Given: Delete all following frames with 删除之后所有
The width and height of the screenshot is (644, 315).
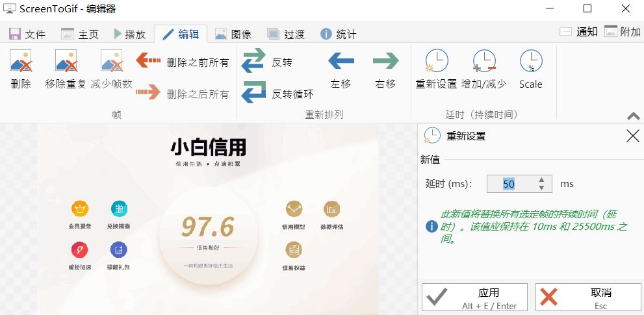Looking at the screenshot, I should (x=182, y=94).
